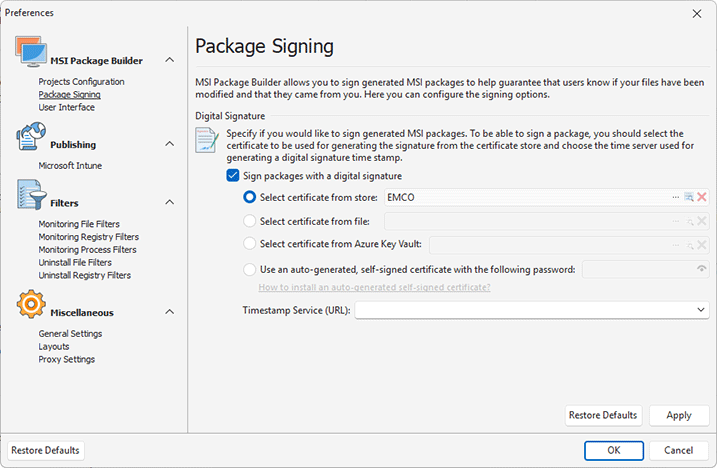The height and width of the screenshot is (468, 717).
Task: Collapse the Filters section chevron
Action: point(170,203)
